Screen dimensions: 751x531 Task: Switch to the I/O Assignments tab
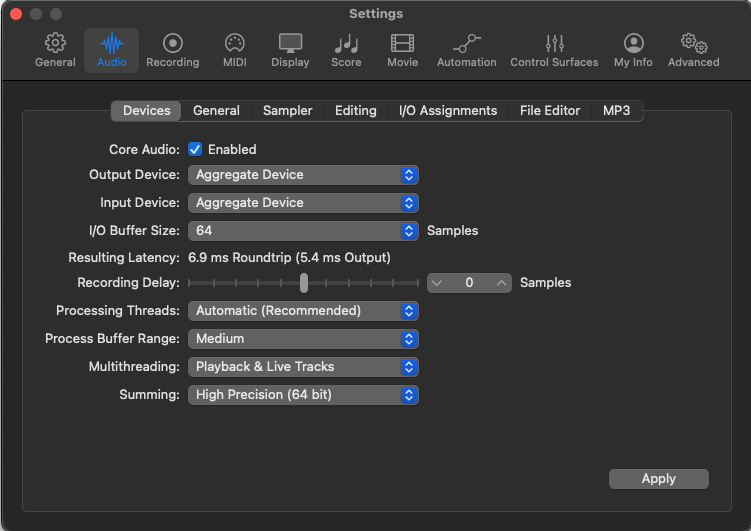pyautogui.click(x=447, y=111)
